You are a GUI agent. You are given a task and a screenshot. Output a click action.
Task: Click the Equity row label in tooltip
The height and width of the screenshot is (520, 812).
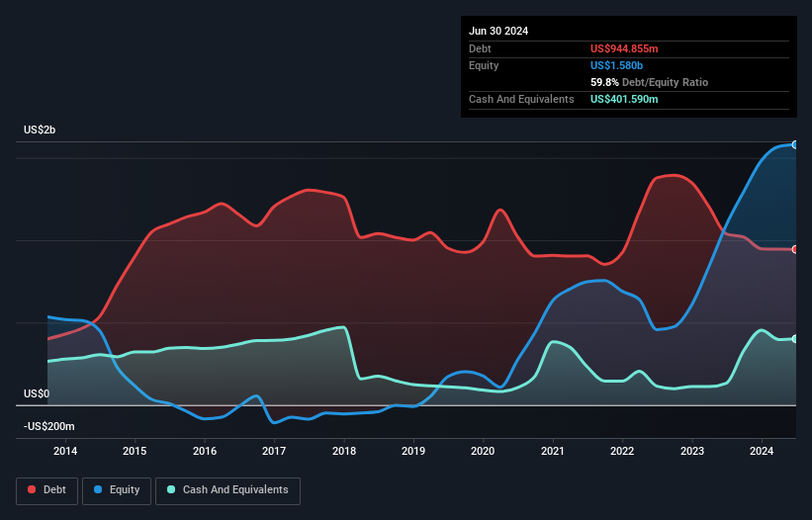[484, 65]
